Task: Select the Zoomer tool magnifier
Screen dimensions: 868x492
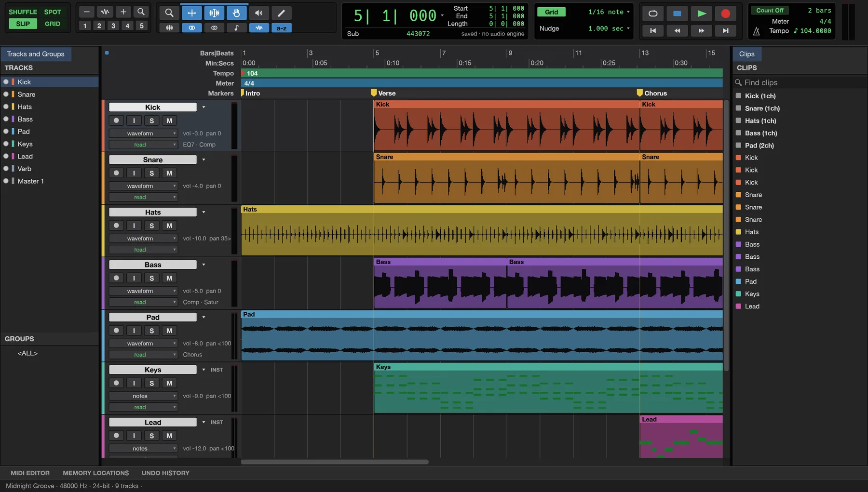Action: coord(169,13)
